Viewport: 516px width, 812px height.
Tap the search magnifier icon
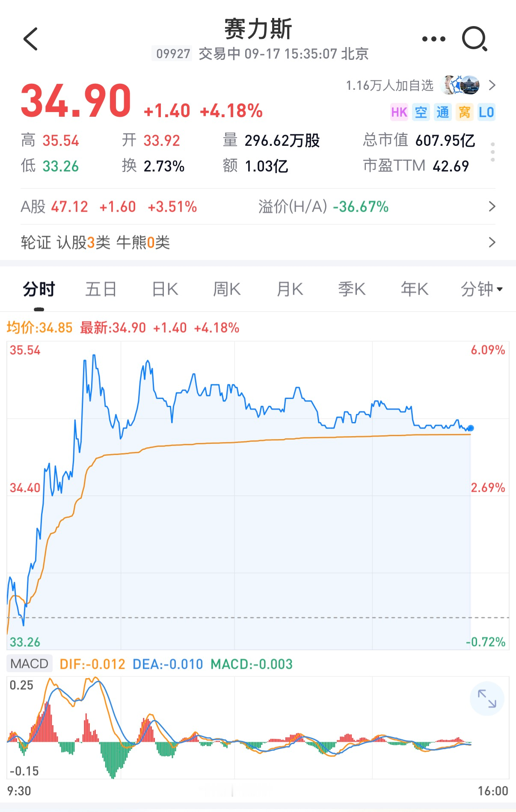pyautogui.click(x=475, y=39)
